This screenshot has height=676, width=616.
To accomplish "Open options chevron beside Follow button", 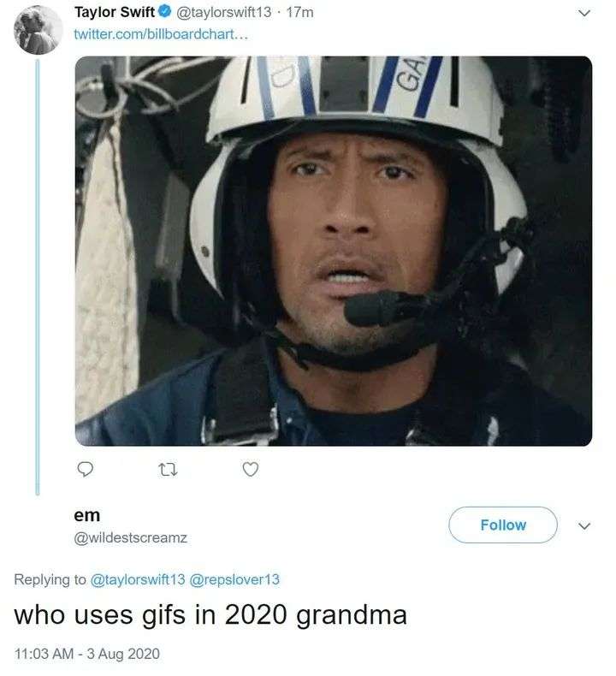I will tap(584, 525).
